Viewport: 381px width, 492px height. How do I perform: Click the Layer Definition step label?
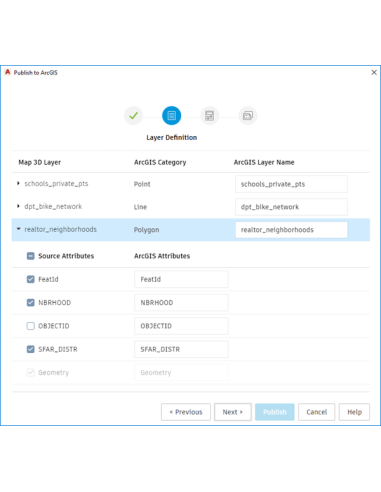point(172,137)
